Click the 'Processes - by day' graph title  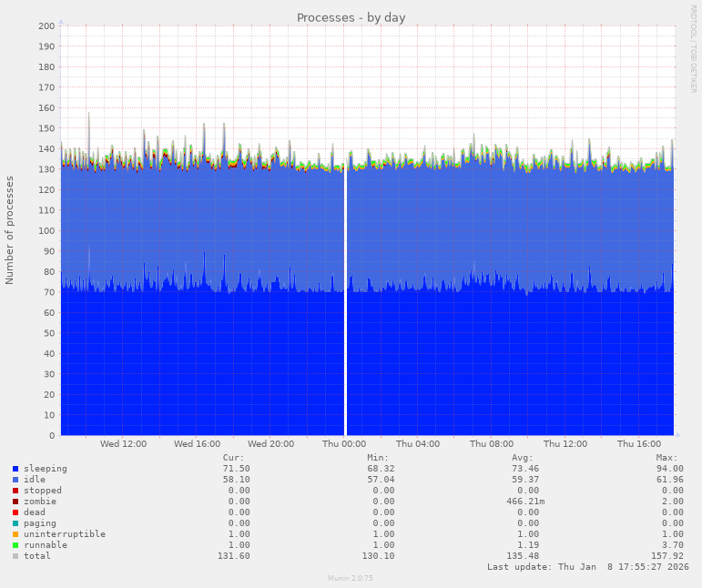click(351, 17)
